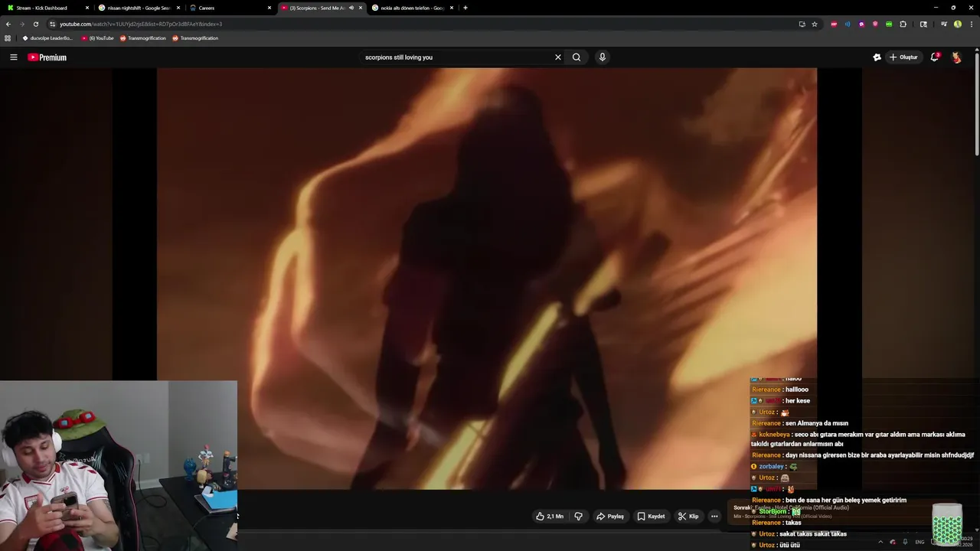Image resolution: width=980 pixels, height=551 pixels.
Task: Switch to nokia alta dönen telefon tab
Action: (412, 8)
